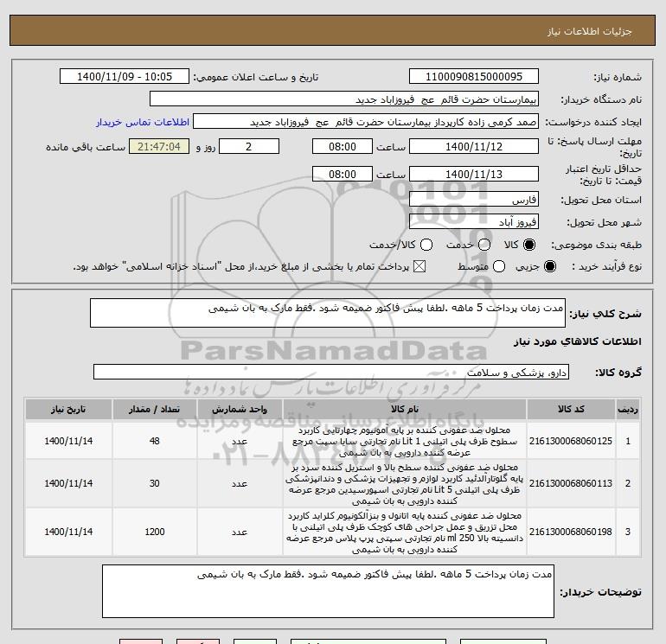This screenshot has height=644, width=666.
Task: Select the خدمت radio button
Action: point(484,245)
